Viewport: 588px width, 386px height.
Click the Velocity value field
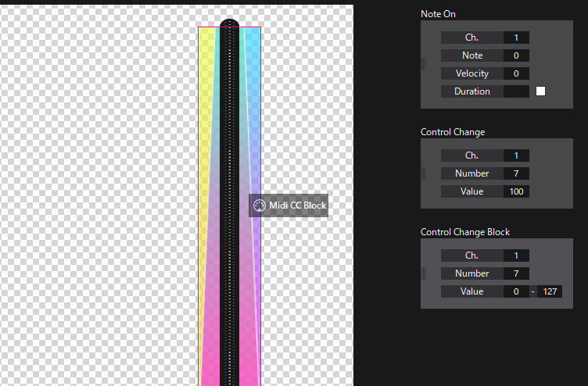pos(516,73)
